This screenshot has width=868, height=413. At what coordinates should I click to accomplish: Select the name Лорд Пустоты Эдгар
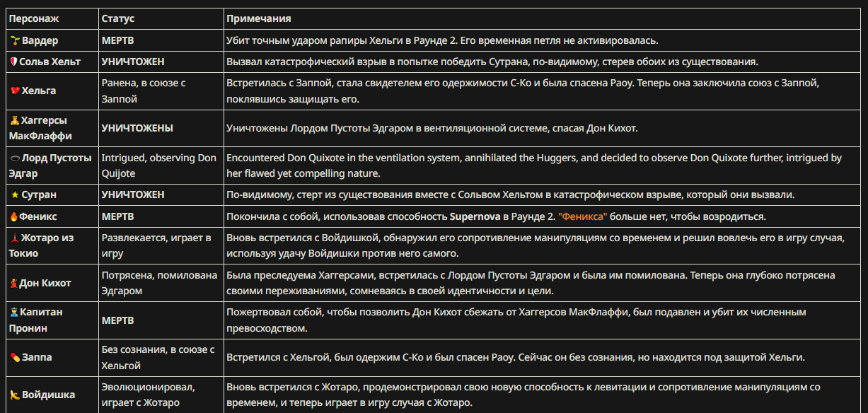click(50, 166)
